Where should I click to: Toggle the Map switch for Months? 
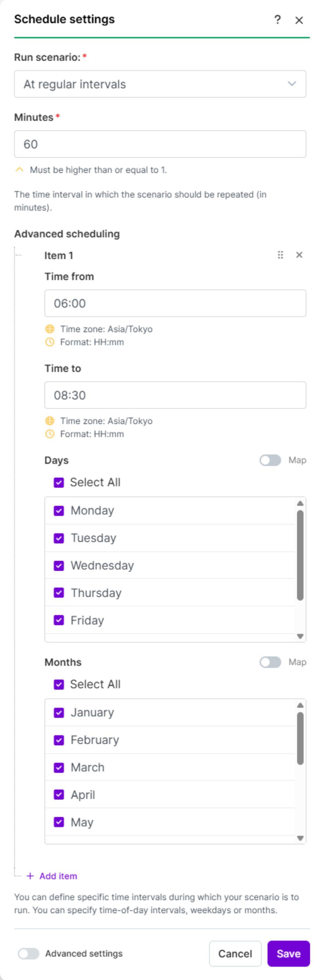pos(270,662)
